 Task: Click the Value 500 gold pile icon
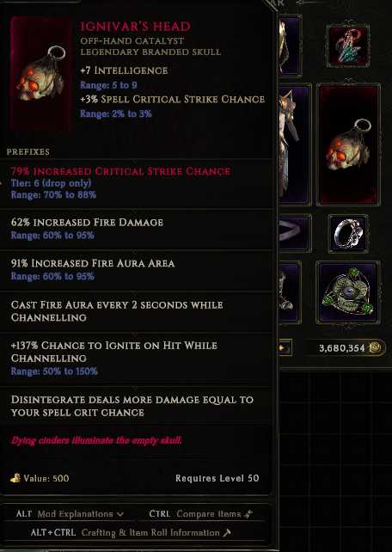15,478
